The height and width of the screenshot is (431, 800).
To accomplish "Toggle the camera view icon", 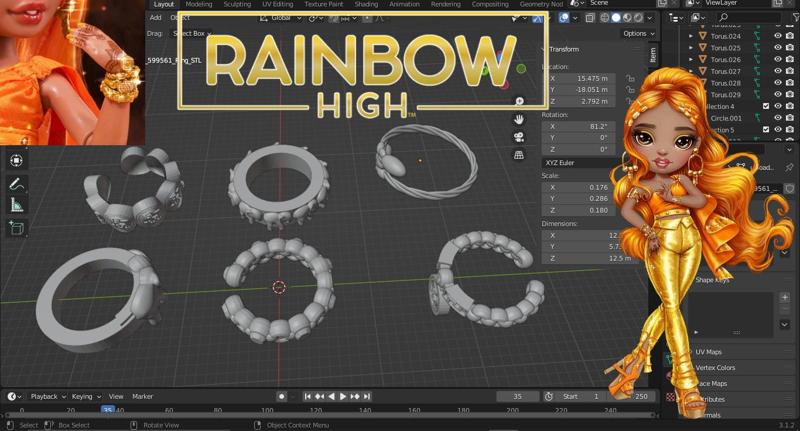I will pos(519,137).
